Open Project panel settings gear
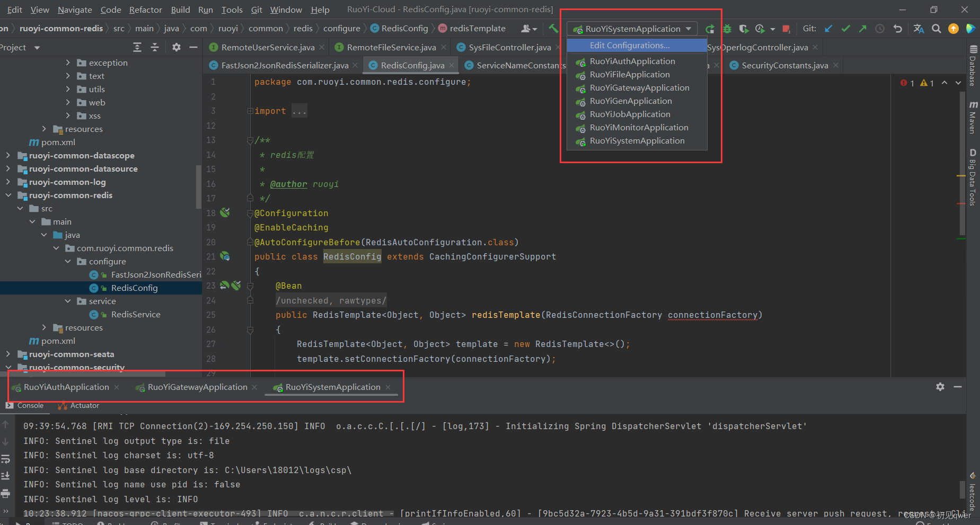 [176, 47]
